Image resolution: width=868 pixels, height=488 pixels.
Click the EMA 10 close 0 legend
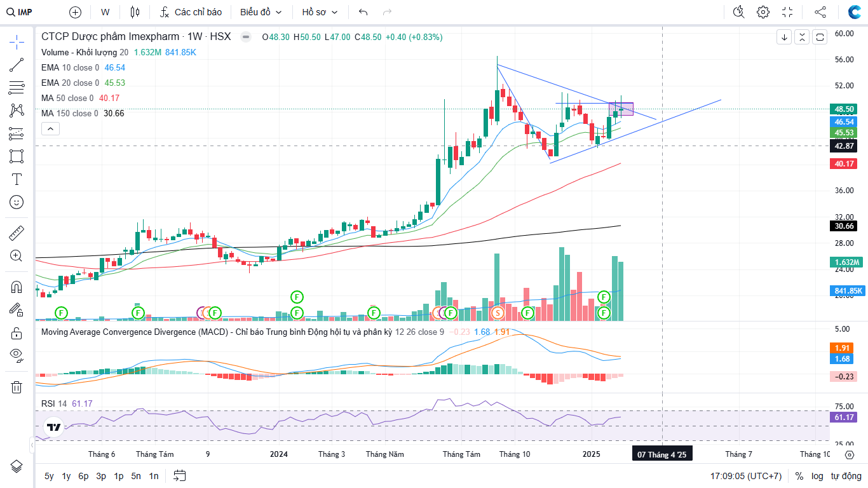71,67
